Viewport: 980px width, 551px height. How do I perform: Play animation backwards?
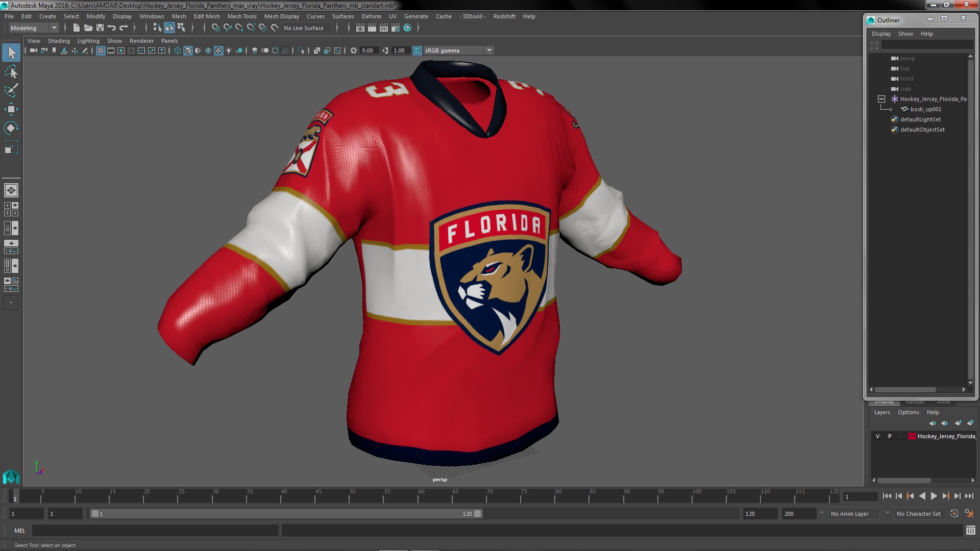click(922, 496)
